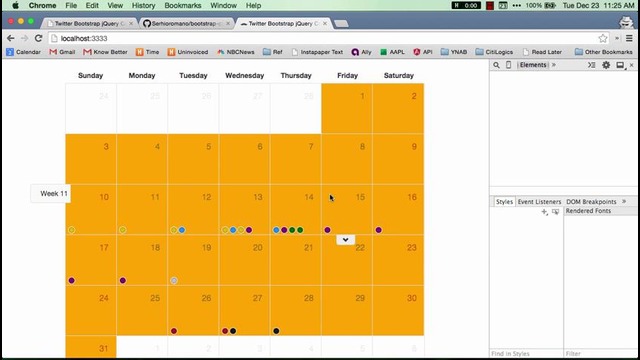Open Instapaper Text bookmark

coord(317,52)
